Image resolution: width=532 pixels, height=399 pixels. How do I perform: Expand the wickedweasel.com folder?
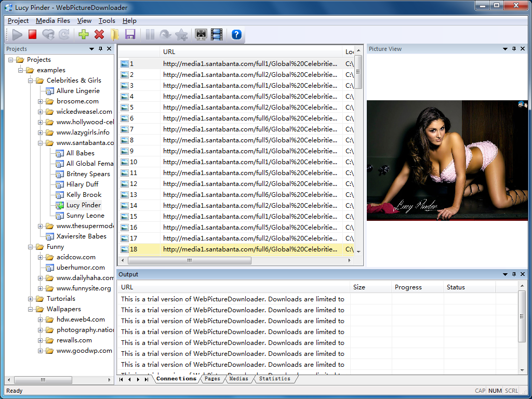coord(40,112)
